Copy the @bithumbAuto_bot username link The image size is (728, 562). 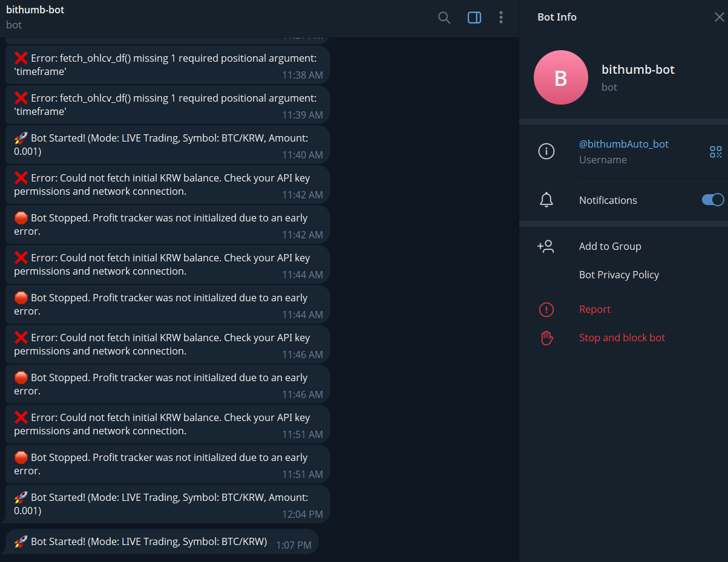624,144
